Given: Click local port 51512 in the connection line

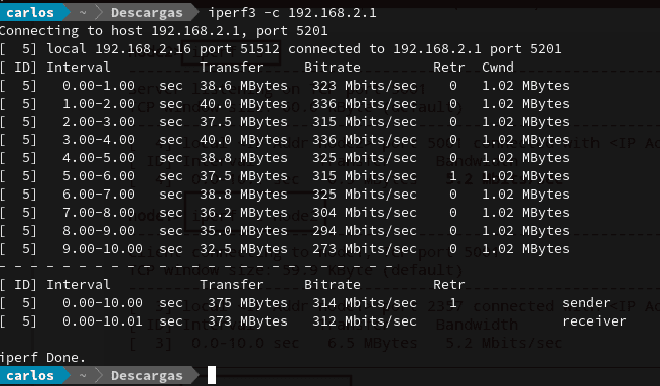Looking at the screenshot, I should pyautogui.click(x=240, y=49).
